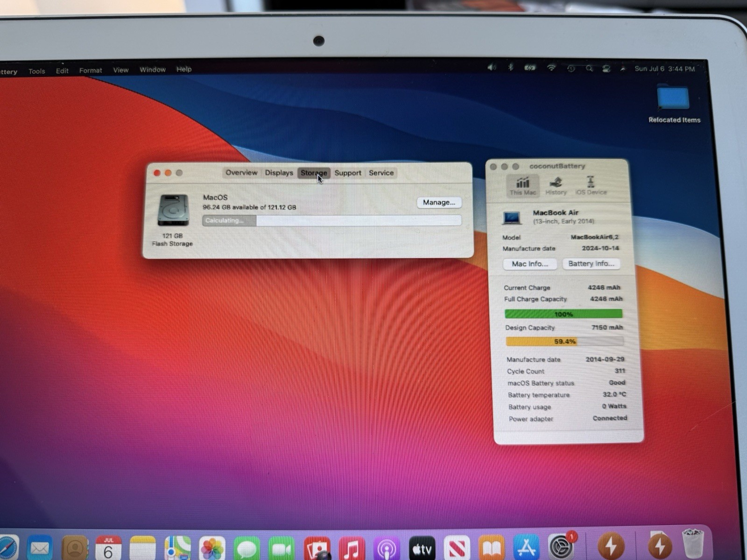Click the Wi-Fi icon in the menu bar
This screenshot has height=560, width=747.
click(x=551, y=68)
